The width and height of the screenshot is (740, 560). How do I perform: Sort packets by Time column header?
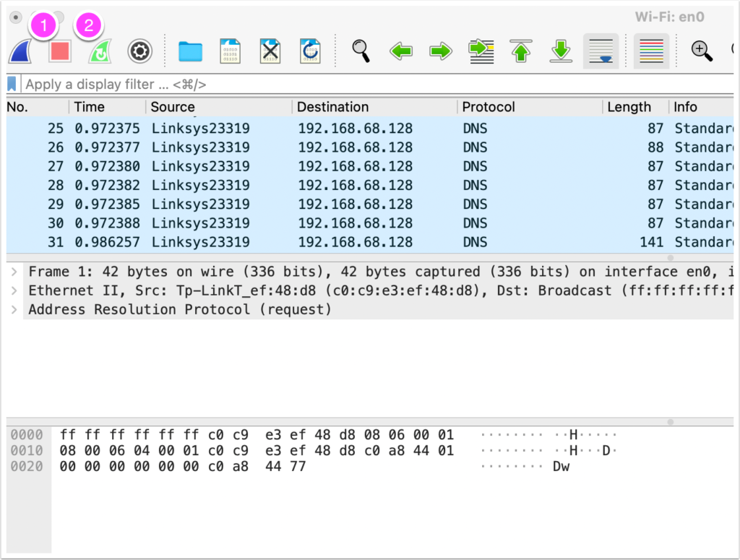tap(90, 107)
